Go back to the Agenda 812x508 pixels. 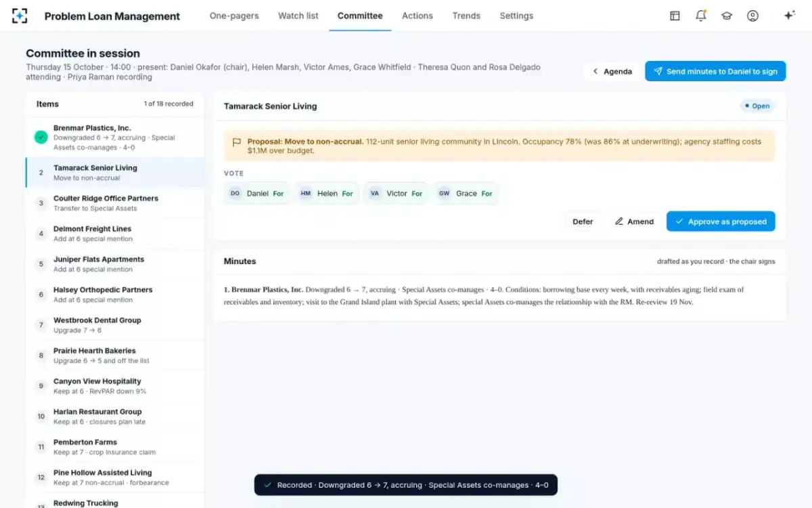(612, 71)
